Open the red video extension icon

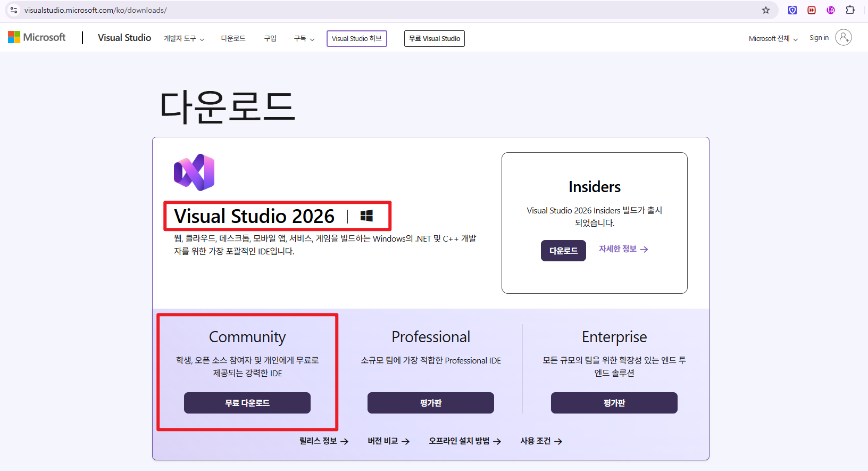pyautogui.click(x=812, y=10)
